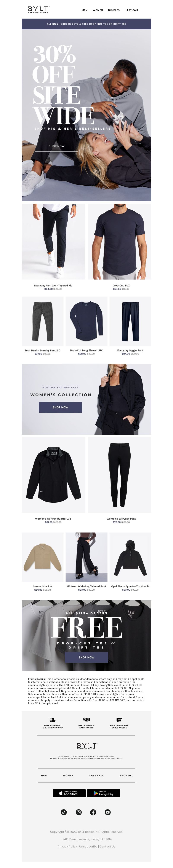The image size is (173, 868).
Task: Open the Privacy Policy footer link
Action: click(67, 846)
